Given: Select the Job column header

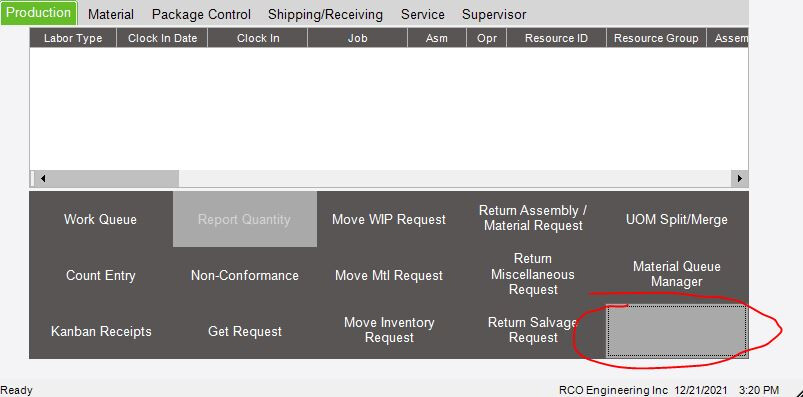Looking at the screenshot, I should coord(357,38).
